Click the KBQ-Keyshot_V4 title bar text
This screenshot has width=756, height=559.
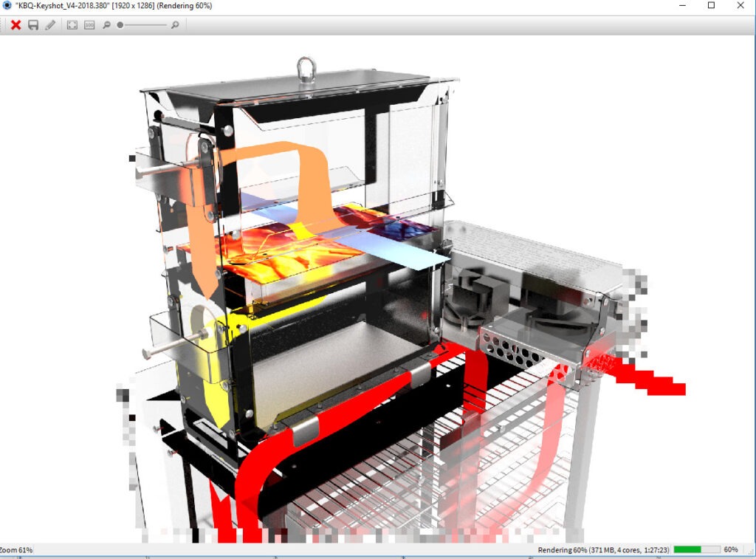70,5
